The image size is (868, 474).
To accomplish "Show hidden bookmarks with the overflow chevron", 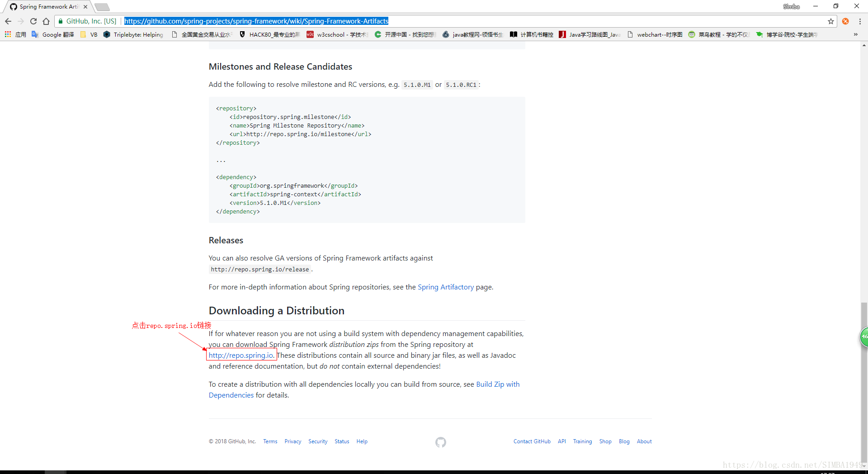I will [x=855, y=34].
